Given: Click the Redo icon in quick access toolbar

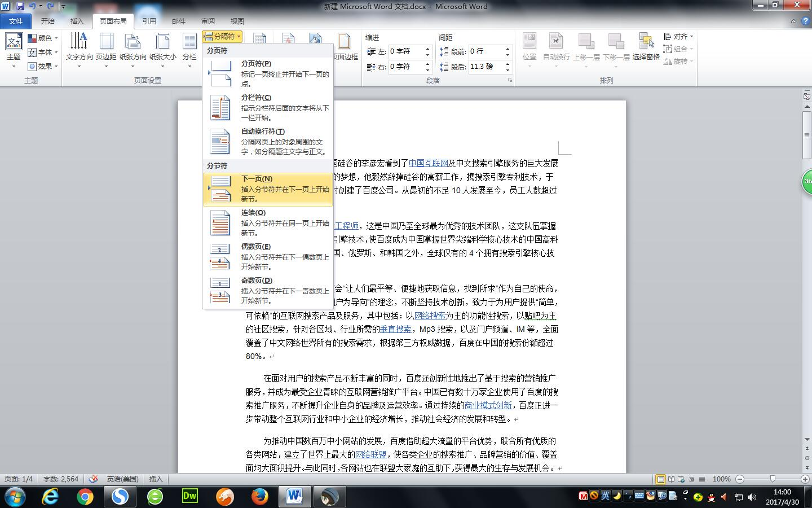Looking at the screenshot, I should (51, 6).
